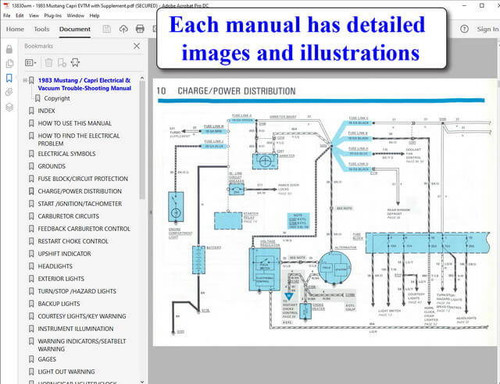Go to HEADLIGHTS bookmark
500x384 pixels.
click(55, 266)
